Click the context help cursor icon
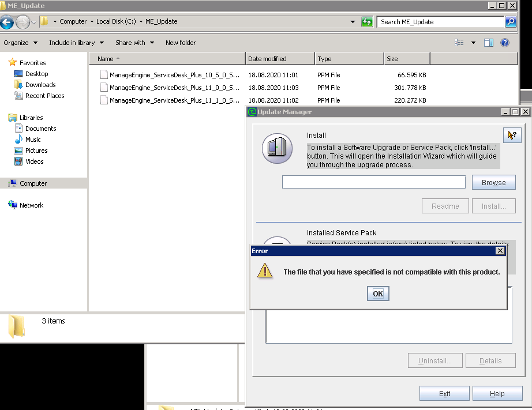The image size is (532, 410). coord(512,136)
